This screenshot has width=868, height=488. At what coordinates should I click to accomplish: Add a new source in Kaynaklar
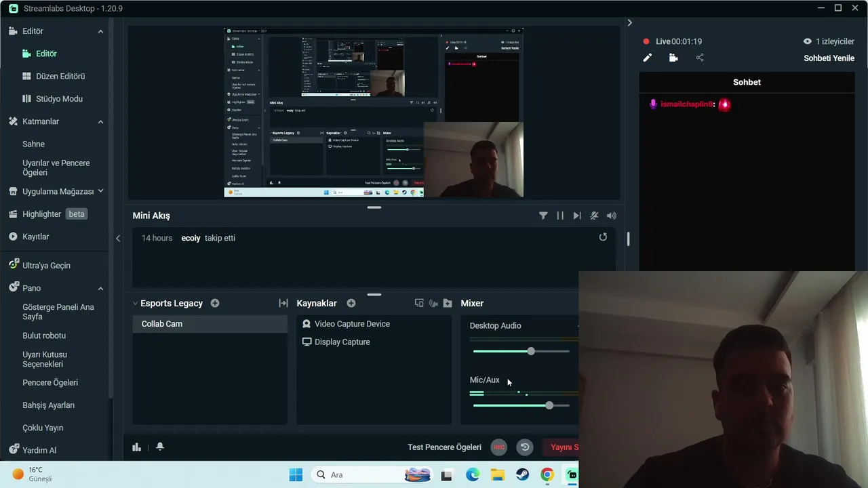pyautogui.click(x=351, y=303)
